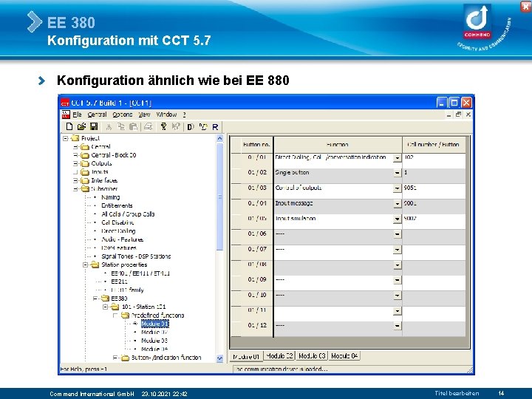Click the EE380 folder icon
The image size is (532, 399).
pos(105,299)
